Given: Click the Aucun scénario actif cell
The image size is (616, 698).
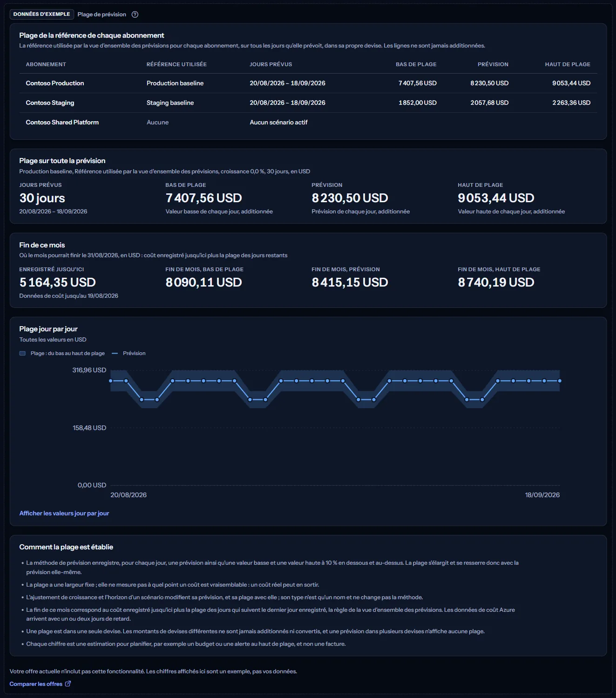Looking at the screenshot, I should pyautogui.click(x=278, y=122).
